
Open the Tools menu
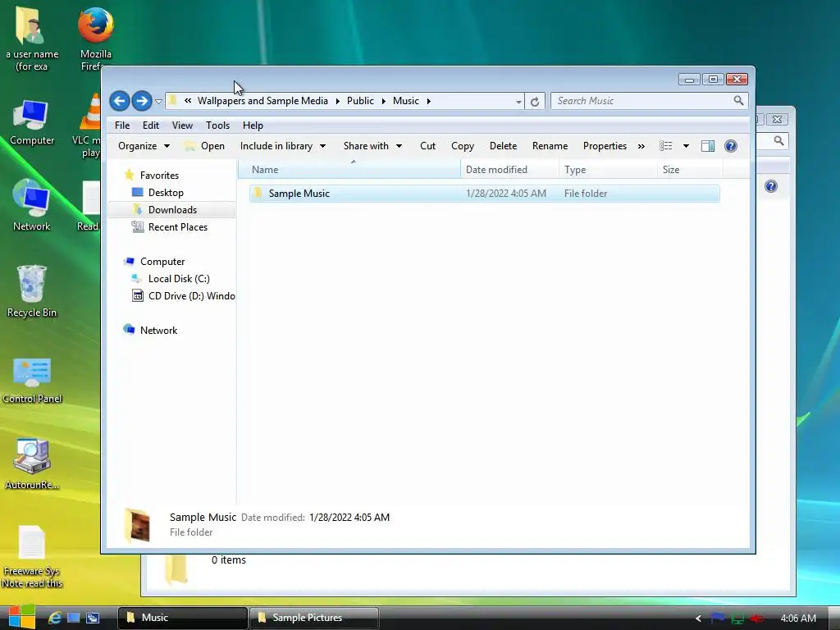[x=217, y=126]
